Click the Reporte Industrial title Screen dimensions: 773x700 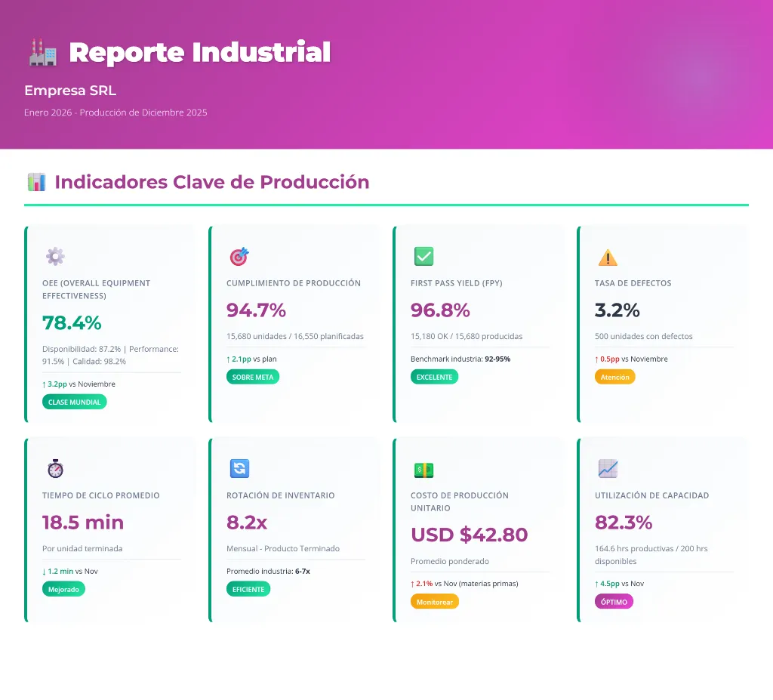click(x=199, y=52)
